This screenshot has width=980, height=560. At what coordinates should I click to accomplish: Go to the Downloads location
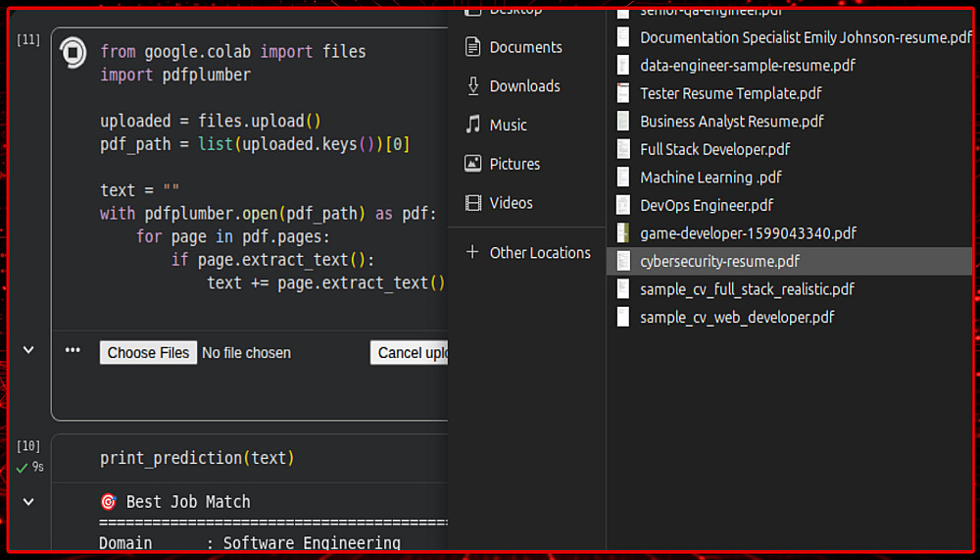pyautogui.click(x=524, y=86)
